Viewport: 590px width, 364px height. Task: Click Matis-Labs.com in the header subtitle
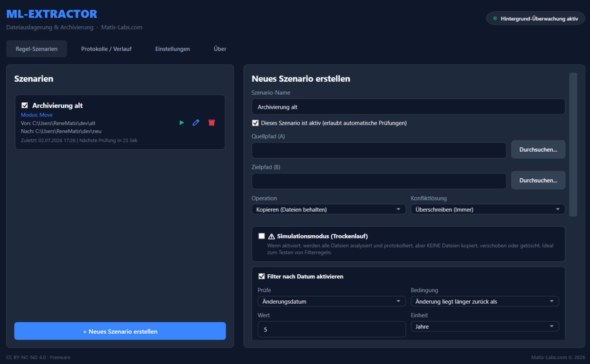pos(121,27)
